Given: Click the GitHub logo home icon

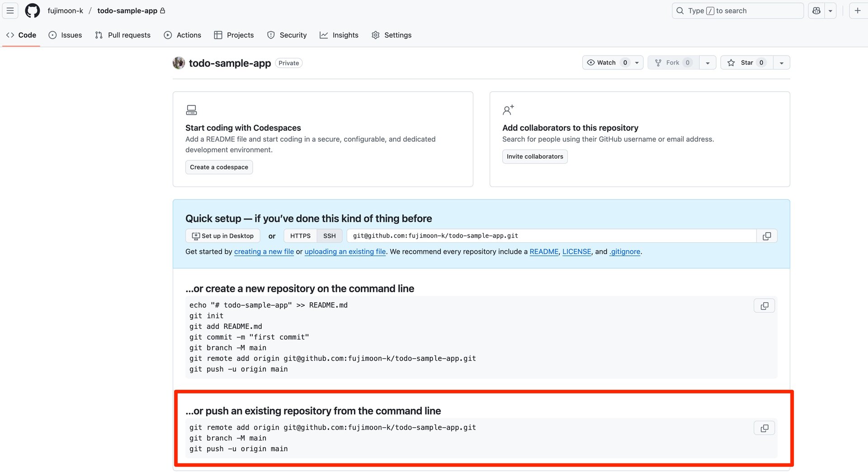Looking at the screenshot, I should point(32,10).
